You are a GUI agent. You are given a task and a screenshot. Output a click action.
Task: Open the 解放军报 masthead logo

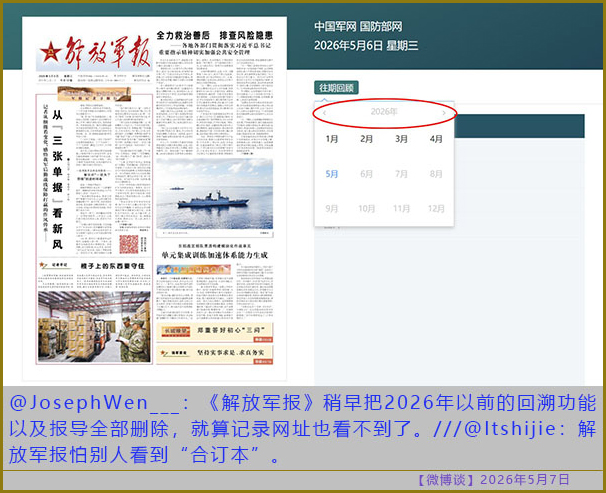click(x=95, y=52)
